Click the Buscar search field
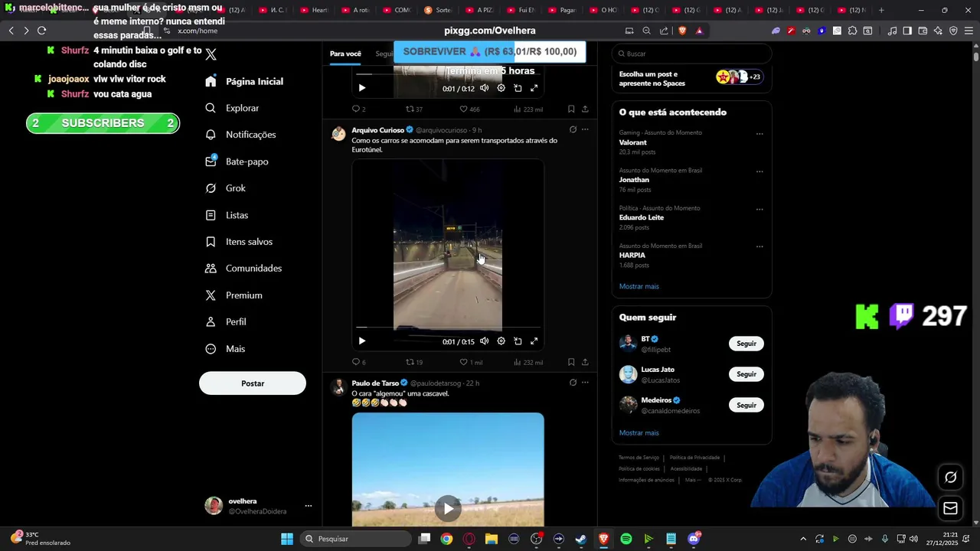The height and width of the screenshot is (551, 980). click(691, 54)
